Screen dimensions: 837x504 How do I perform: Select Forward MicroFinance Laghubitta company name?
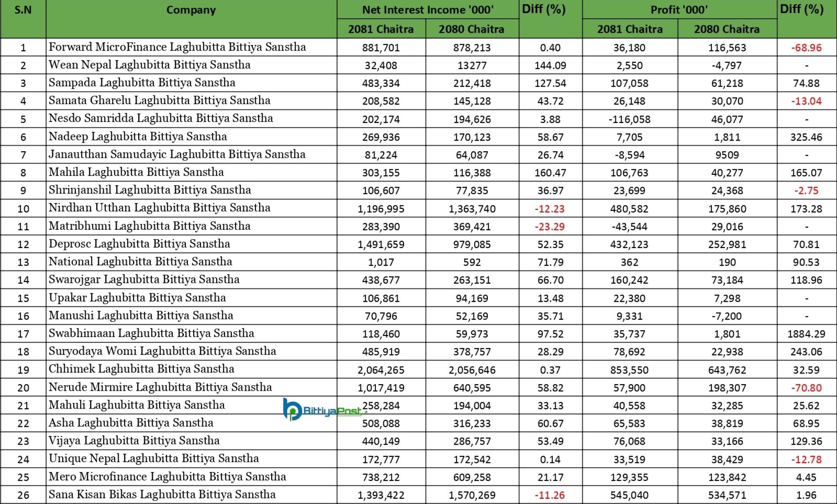[x=177, y=47]
